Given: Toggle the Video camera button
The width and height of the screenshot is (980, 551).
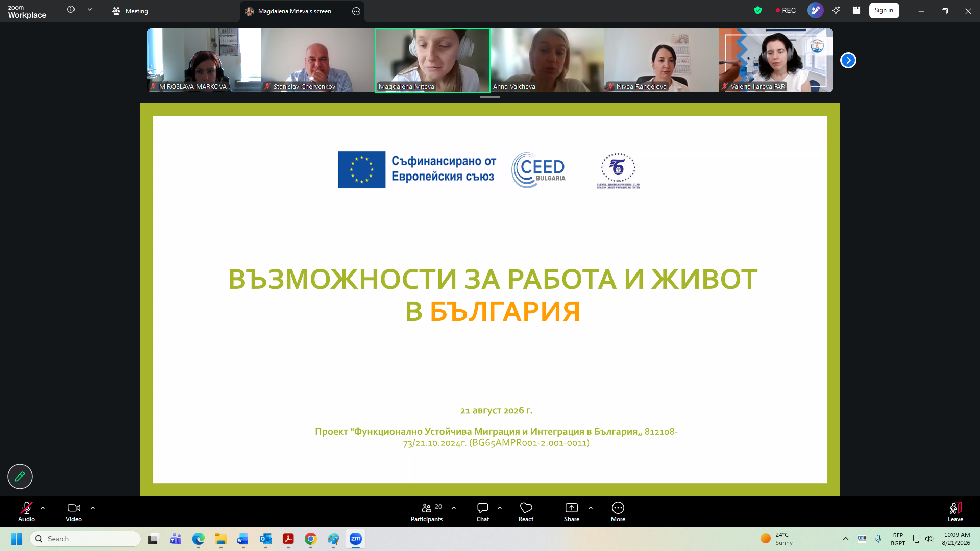Looking at the screenshot, I should tap(73, 512).
